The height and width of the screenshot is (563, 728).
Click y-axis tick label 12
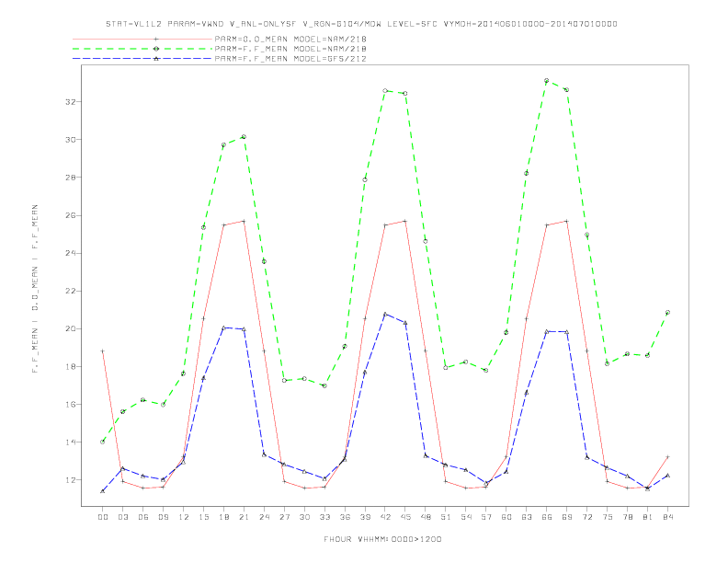coord(70,480)
